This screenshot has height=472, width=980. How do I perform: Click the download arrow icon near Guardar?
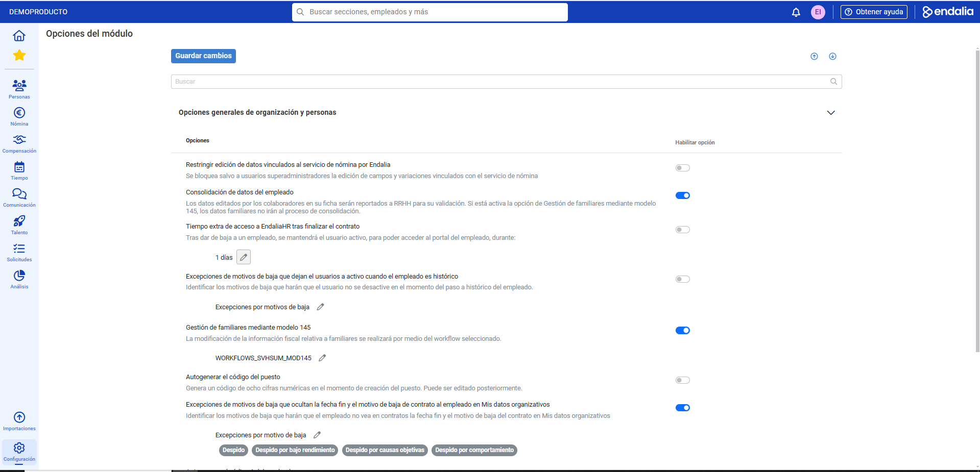(832, 56)
